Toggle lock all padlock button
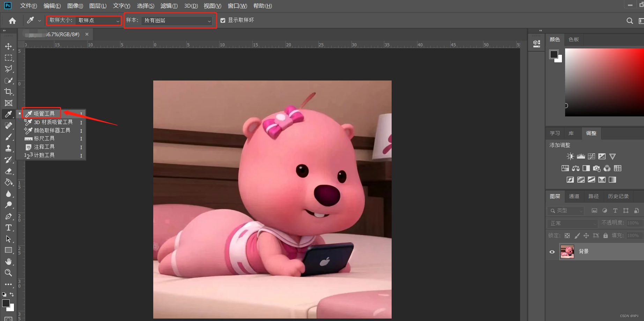Image resolution: width=644 pixels, height=321 pixels. point(605,236)
